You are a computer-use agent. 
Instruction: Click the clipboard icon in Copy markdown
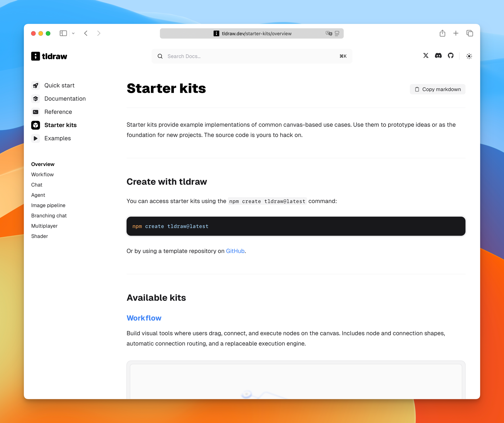[x=417, y=89]
